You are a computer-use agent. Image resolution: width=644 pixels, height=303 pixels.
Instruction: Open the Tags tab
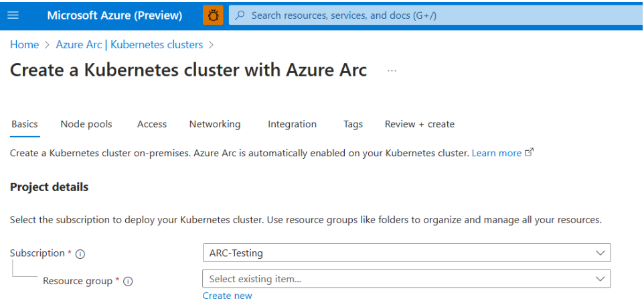coord(353,124)
